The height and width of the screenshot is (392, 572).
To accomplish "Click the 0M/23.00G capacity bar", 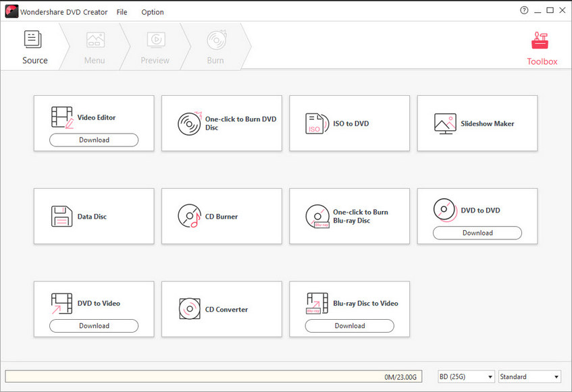I will tap(216, 376).
